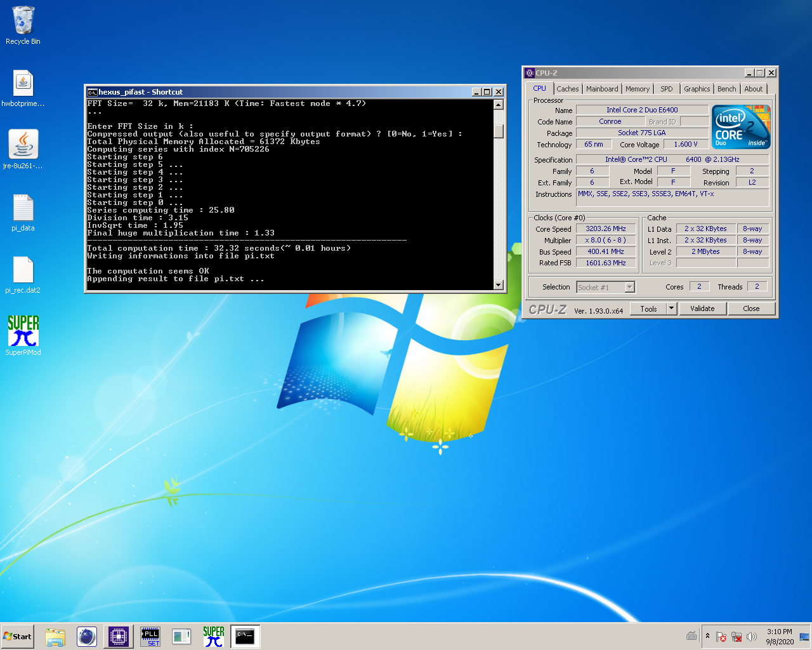Viewport: 812px width, 650px height.
Task: Select the SuperPiMod desktop shortcut
Action: coord(23,336)
